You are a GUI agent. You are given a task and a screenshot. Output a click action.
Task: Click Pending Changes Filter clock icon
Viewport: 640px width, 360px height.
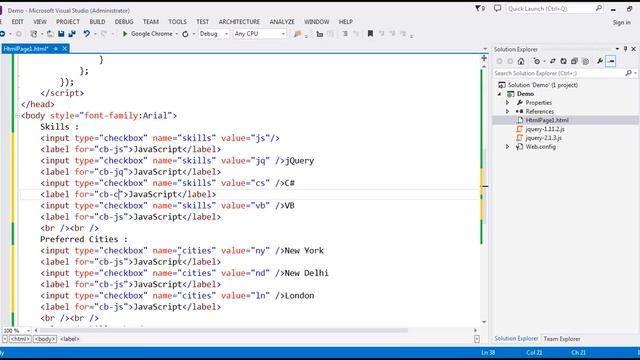(536, 61)
